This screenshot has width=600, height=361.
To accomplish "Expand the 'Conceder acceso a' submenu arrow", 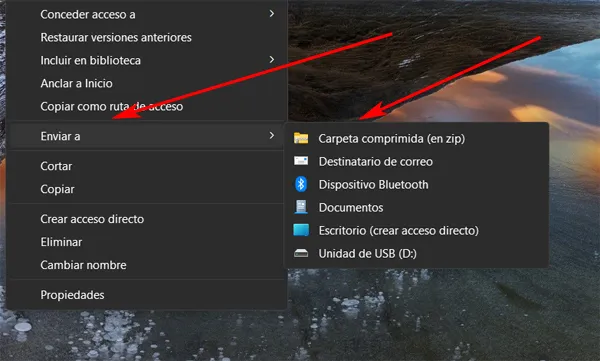I will 272,14.
